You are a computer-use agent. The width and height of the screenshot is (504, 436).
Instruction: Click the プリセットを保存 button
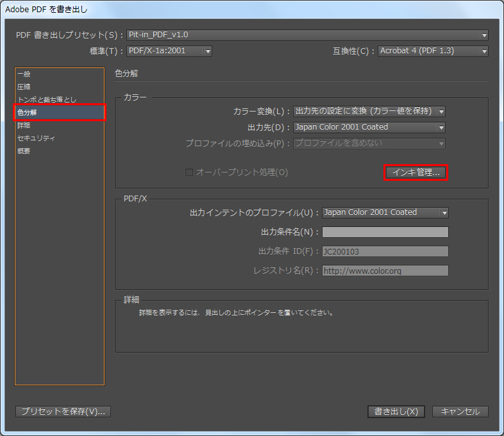[x=63, y=412]
